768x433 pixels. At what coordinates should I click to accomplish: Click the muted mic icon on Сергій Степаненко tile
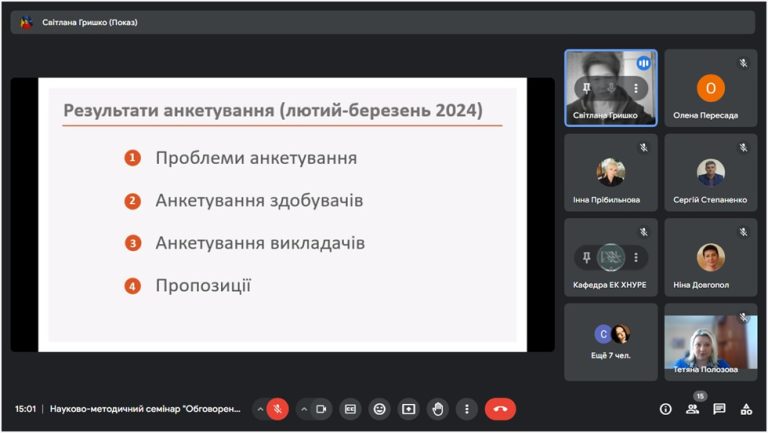pyautogui.click(x=744, y=147)
